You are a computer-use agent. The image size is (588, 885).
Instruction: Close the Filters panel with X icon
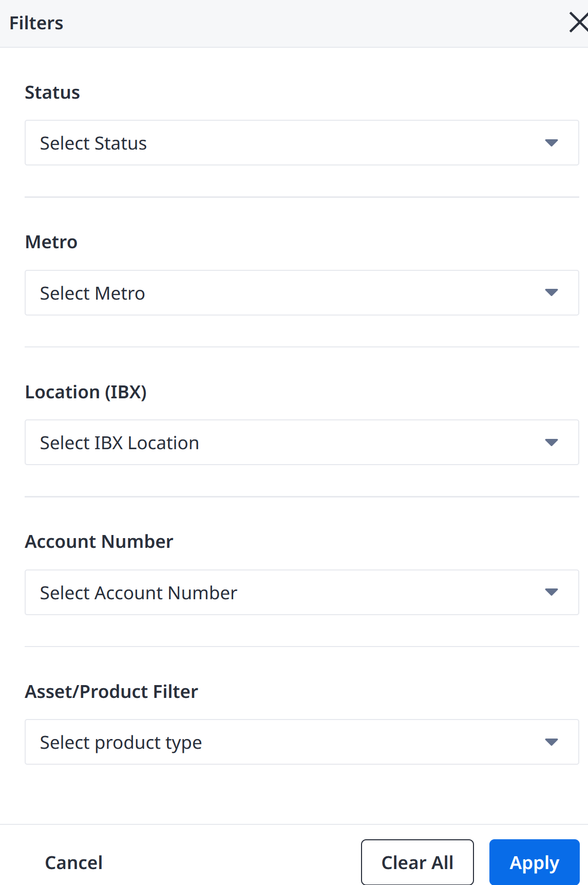tap(579, 23)
